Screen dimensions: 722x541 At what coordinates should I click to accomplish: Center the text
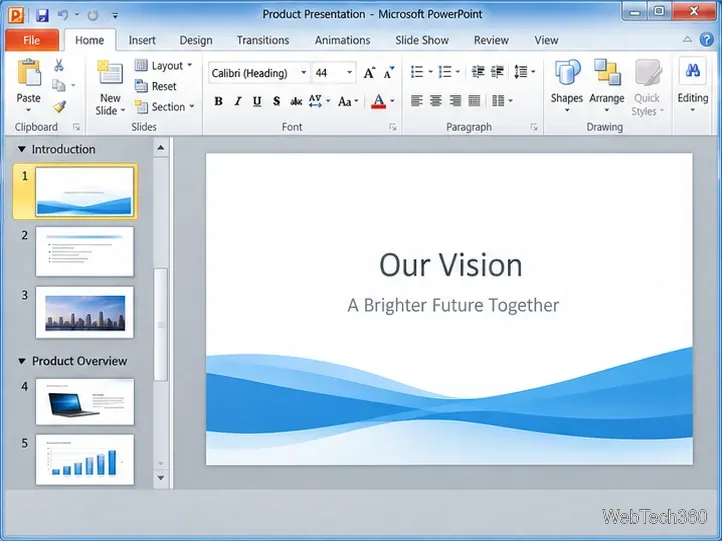[x=436, y=100]
